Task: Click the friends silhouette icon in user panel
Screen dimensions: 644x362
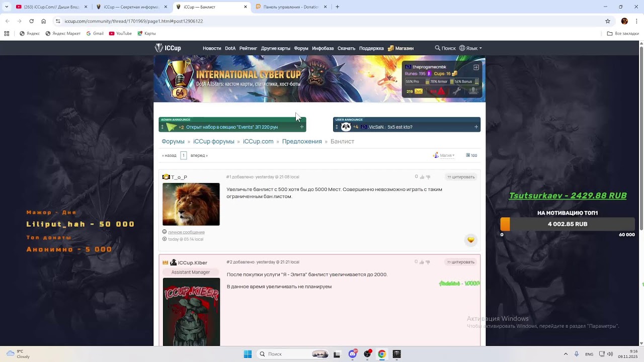Action: (x=473, y=92)
